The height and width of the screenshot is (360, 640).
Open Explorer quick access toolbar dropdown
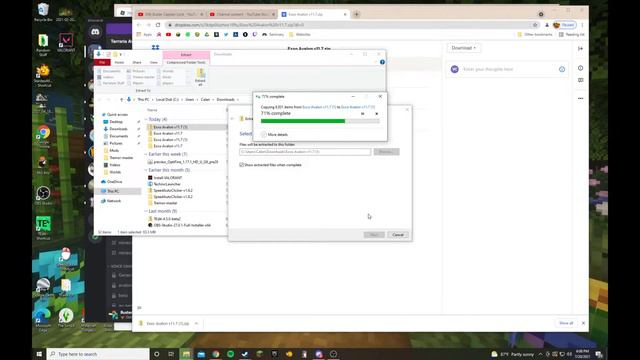point(121,54)
